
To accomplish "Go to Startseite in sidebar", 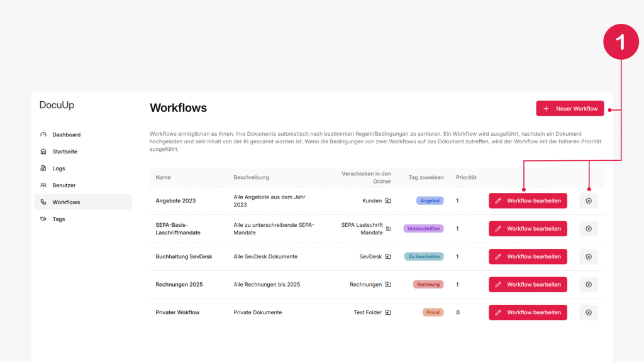I will click(x=64, y=151).
